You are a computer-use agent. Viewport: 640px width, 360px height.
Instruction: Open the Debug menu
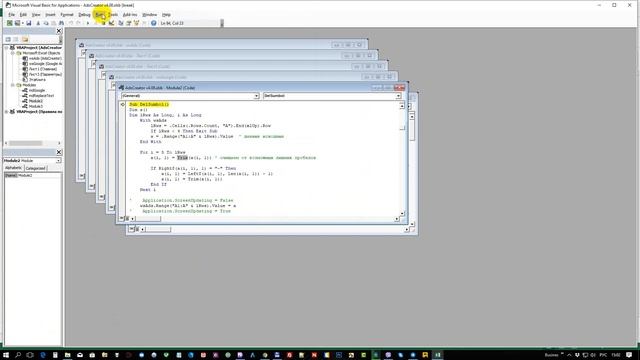[x=84, y=15]
